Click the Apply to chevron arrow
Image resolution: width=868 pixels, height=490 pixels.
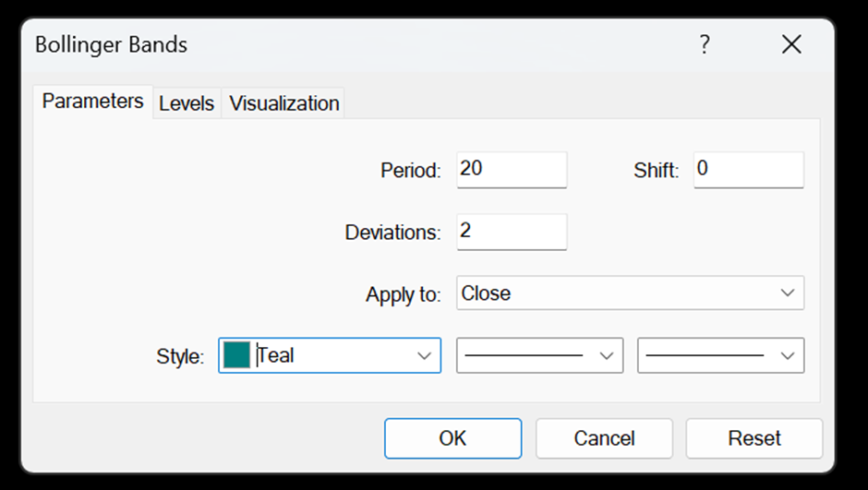(x=788, y=293)
